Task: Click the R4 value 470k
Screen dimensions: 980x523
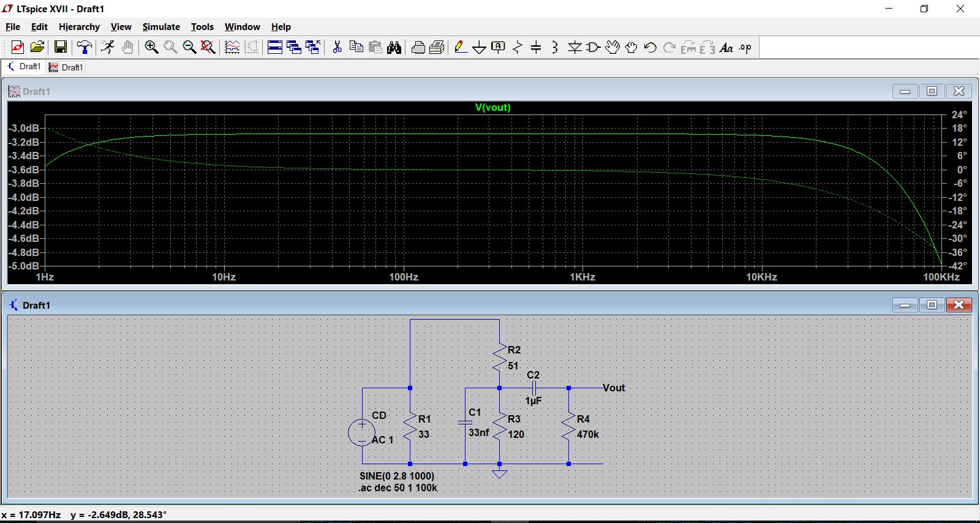Action: pyautogui.click(x=588, y=434)
